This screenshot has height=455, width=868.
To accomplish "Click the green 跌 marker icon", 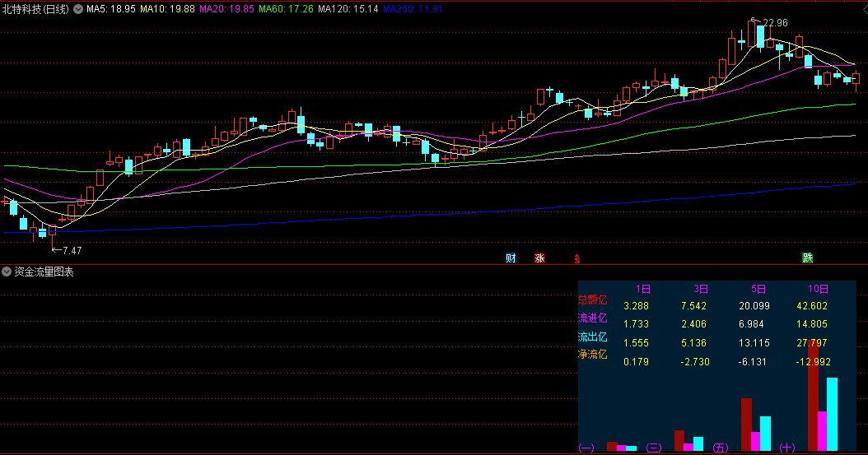I will coord(808,258).
